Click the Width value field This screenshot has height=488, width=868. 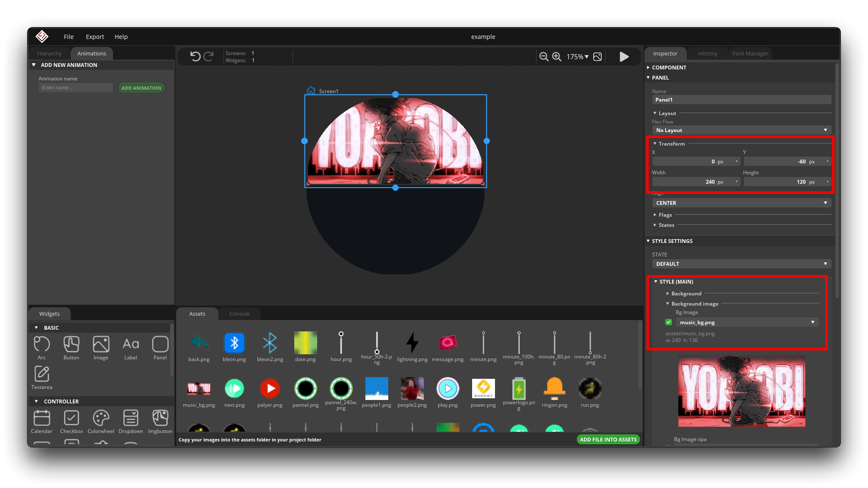(x=696, y=182)
